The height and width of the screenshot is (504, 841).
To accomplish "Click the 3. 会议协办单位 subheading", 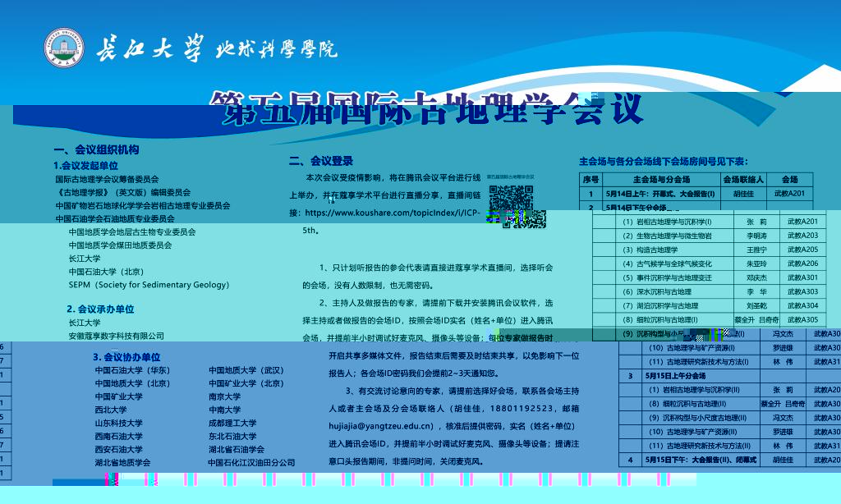I will click(x=126, y=357).
